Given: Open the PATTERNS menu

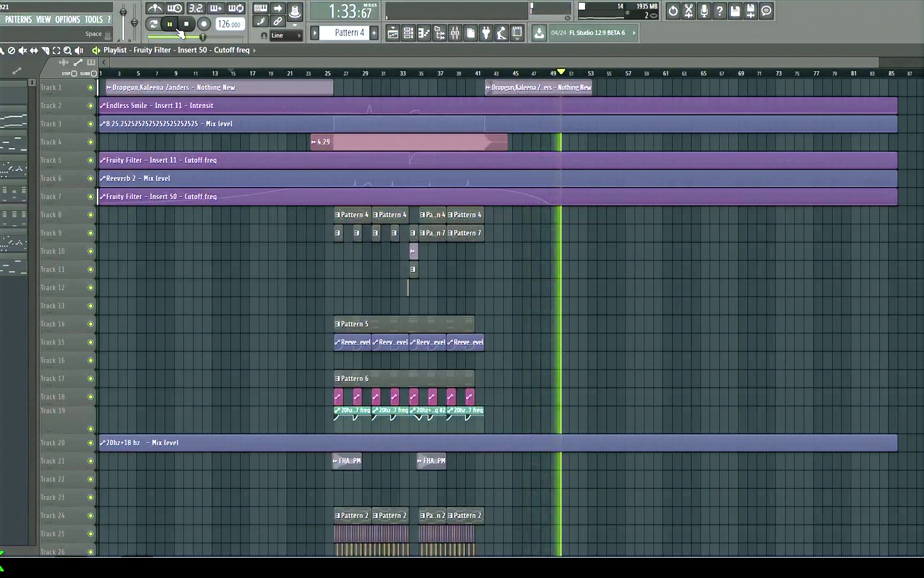Looking at the screenshot, I should click(x=19, y=19).
